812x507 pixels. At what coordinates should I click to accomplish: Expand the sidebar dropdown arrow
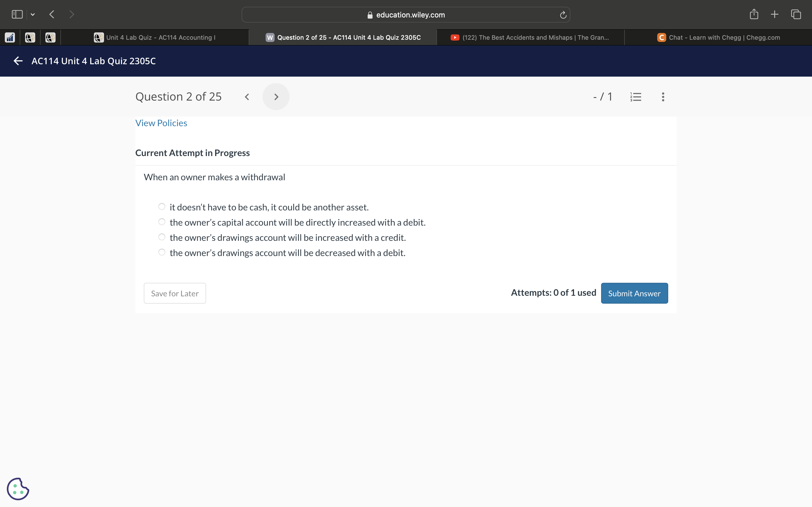pyautogui.click(x=32, y=14)
